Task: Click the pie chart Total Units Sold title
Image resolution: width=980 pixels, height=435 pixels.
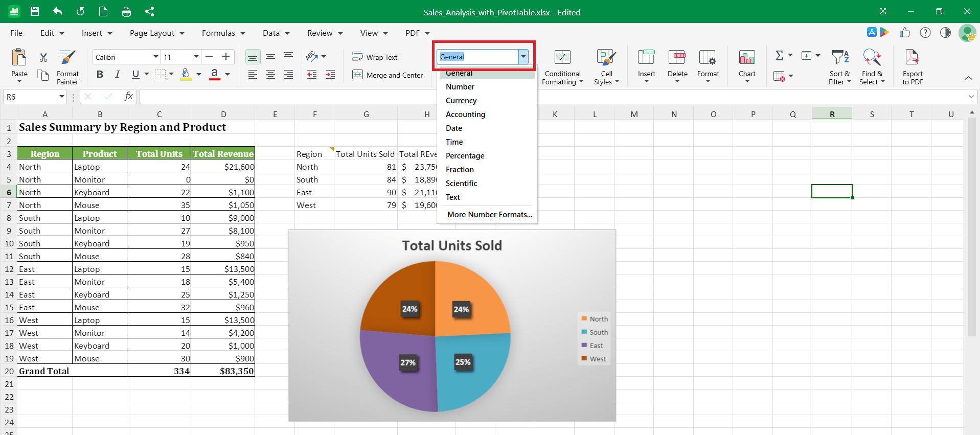Action: click(x=452, y=246)
